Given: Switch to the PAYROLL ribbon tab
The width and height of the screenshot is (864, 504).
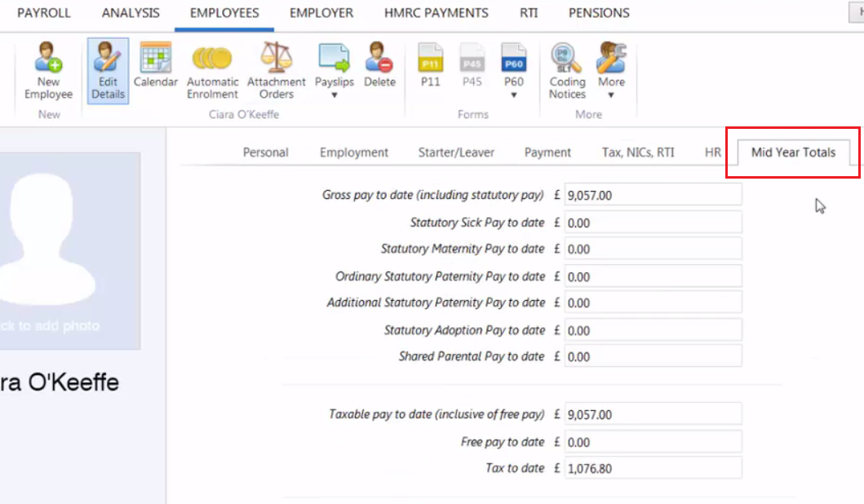Looking at the screenshot, I should (x=44, y=13).
